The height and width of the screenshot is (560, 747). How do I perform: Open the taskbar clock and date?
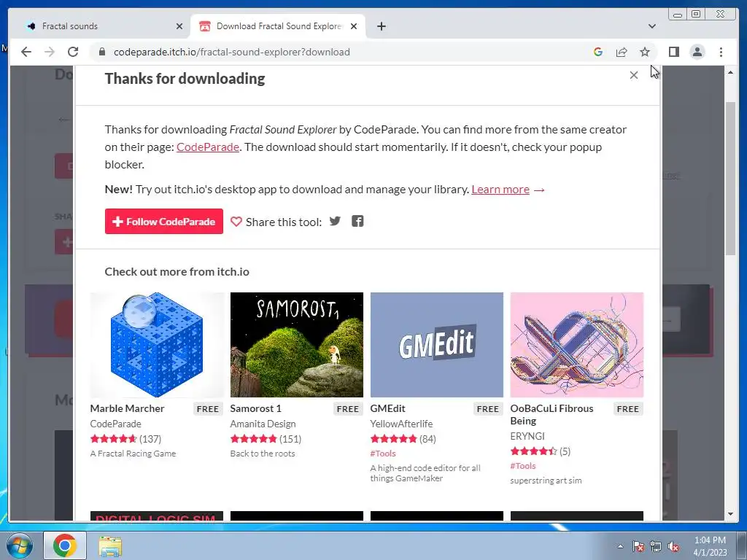pyautogui.click(x=710, y=546)
